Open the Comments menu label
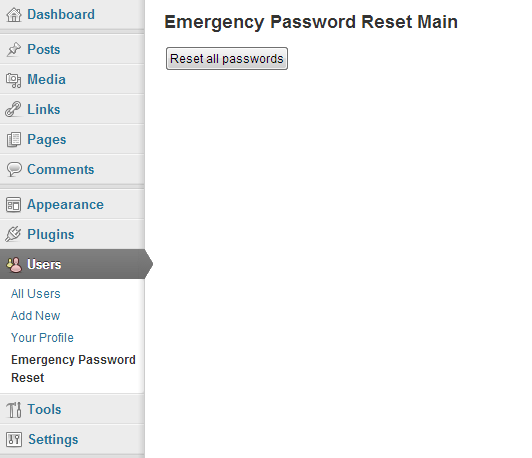 (61, 169)
